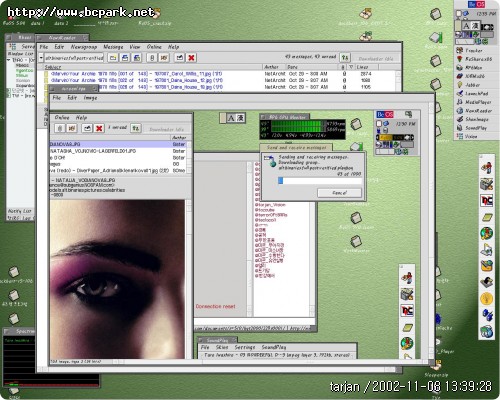Click globe icon in right LaunchPad strip
Viewport: 500px width, 400px height.
click(487, 233)
